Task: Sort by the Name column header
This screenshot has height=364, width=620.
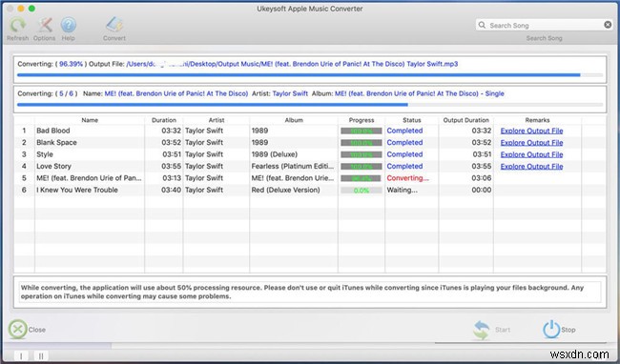Action: click(x=90, y=120)
